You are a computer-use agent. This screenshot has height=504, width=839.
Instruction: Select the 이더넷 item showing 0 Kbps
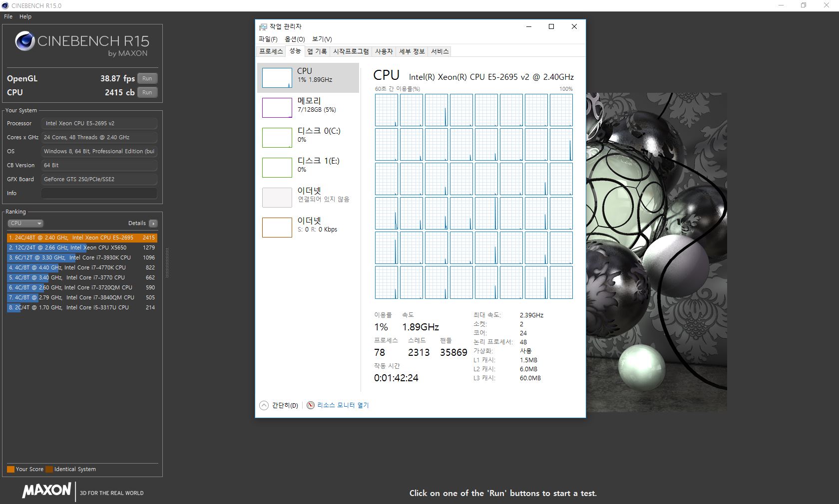[308, 227]
